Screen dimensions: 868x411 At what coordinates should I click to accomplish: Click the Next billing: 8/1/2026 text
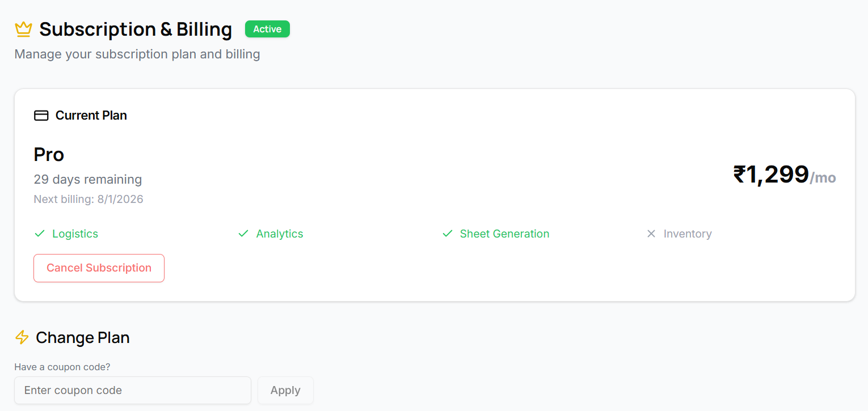coord(89,199)
